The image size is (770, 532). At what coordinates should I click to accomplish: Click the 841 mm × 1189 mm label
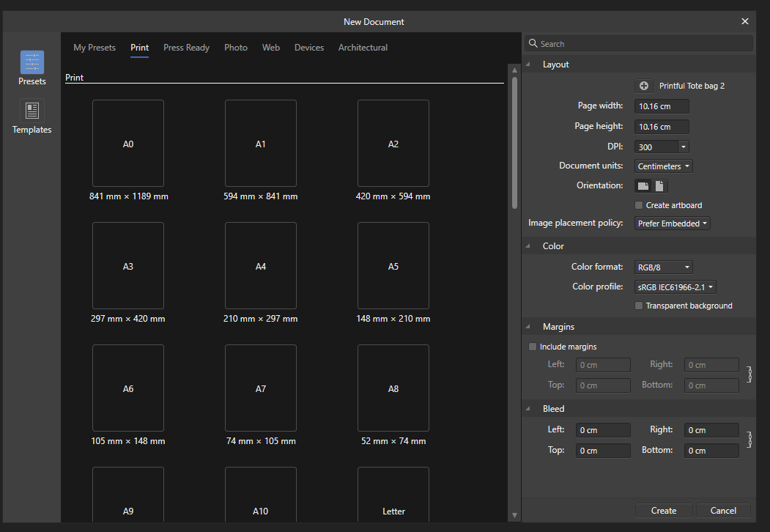pos(129,196)
